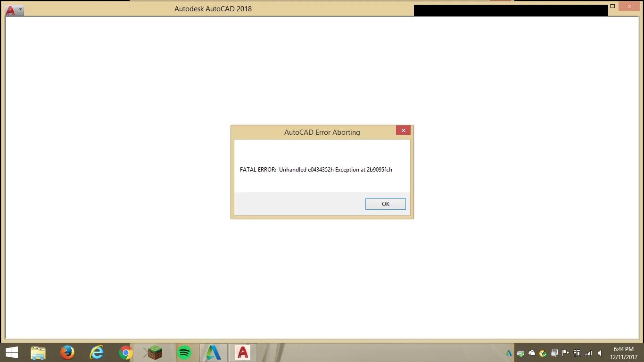Click the FATAL ERROR message text
The image size is (644, 362).
pyautogui.click(x=316, y=170)
